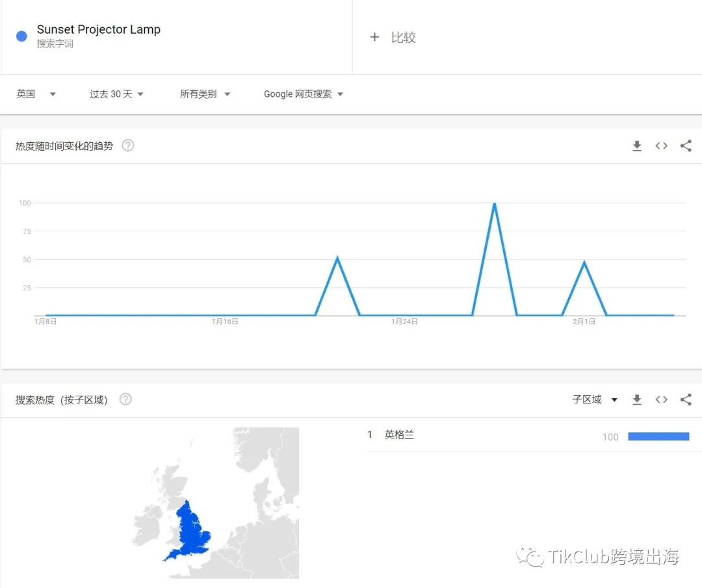This screenshot has width=702, height=588.
Task: Open embed code for the subregion map
Action: pyautogui.click(x=661, y=400)
